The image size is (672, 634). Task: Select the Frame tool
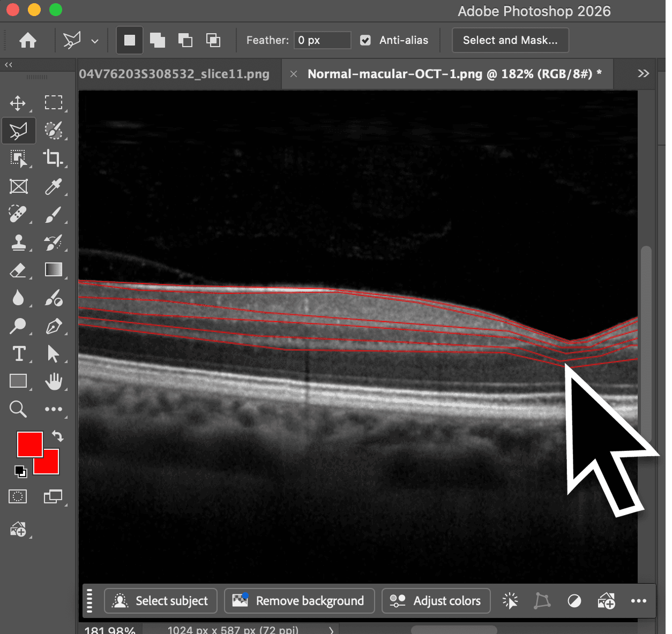[18, 186]
